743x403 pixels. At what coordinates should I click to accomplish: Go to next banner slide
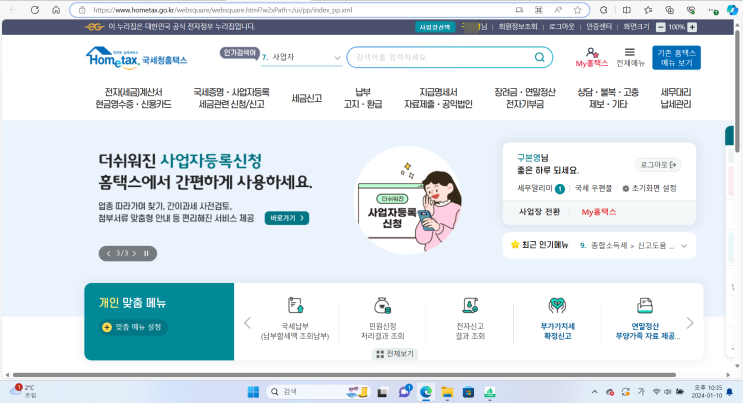click(135, 254)
